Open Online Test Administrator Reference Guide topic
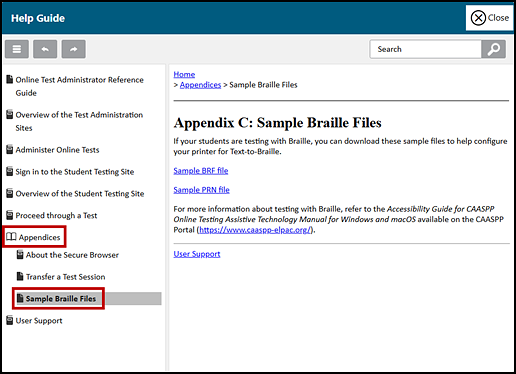Viewport: 516px width, 374px height. click(x=79, y=86)
